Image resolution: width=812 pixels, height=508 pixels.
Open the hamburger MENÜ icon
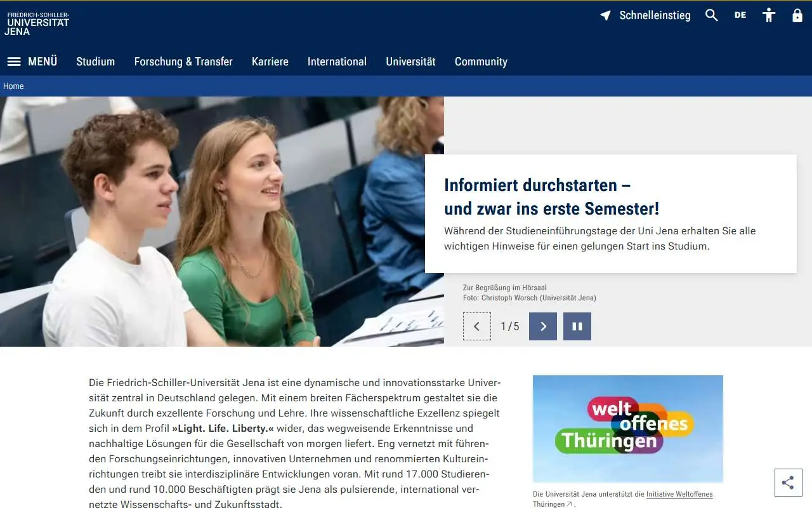[x=14, y=62]
